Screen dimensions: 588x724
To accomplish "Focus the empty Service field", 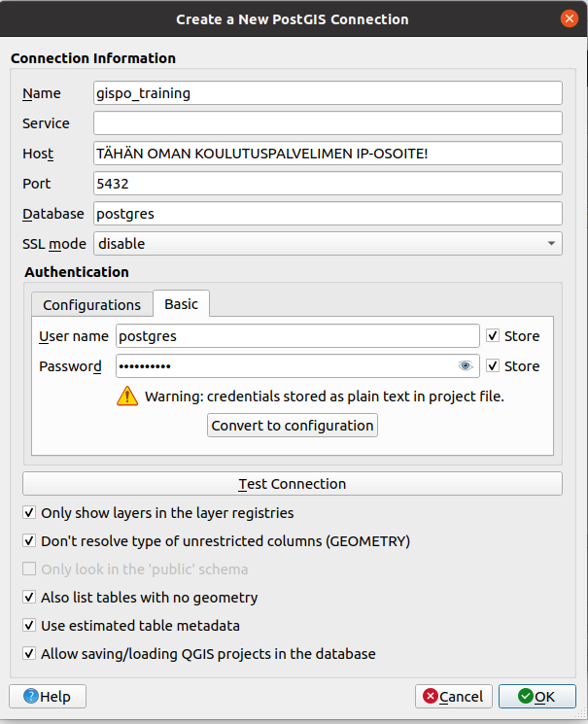I will (328, 123).
